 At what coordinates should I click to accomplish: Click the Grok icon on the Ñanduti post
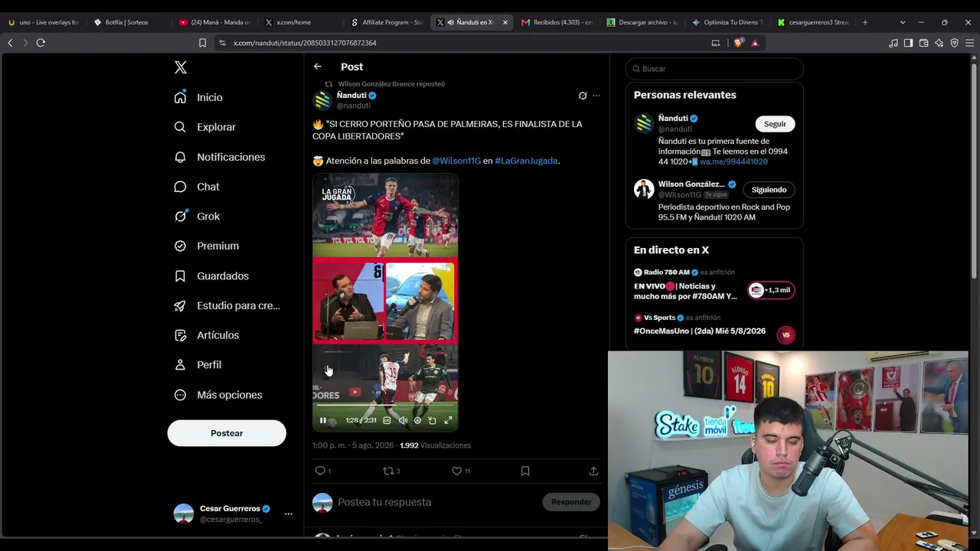click(x=583, y=96)
